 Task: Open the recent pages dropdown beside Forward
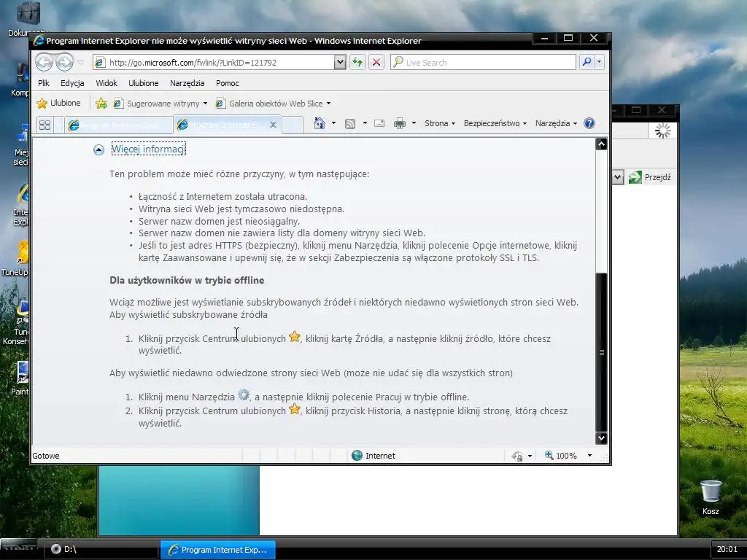click(x=80, y=63)
